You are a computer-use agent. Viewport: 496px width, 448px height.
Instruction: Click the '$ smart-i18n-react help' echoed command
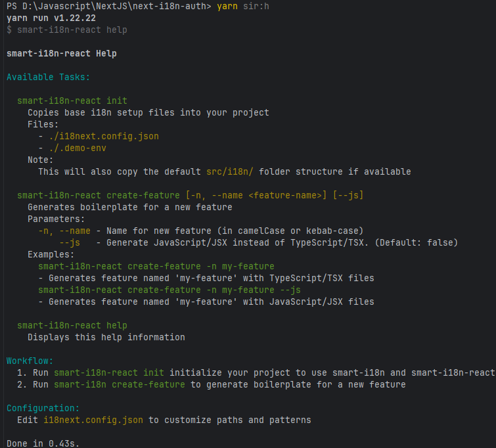click(67, 30)
